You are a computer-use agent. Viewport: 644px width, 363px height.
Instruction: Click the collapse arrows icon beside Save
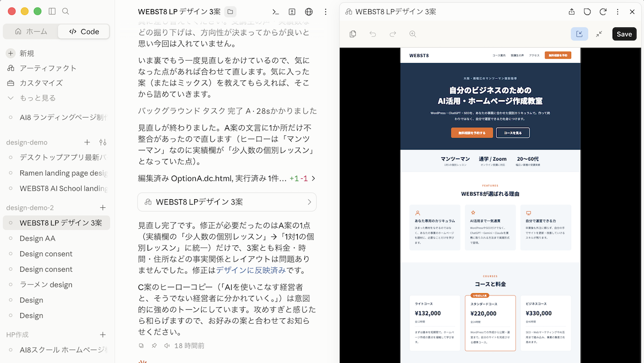click(599, 34)
